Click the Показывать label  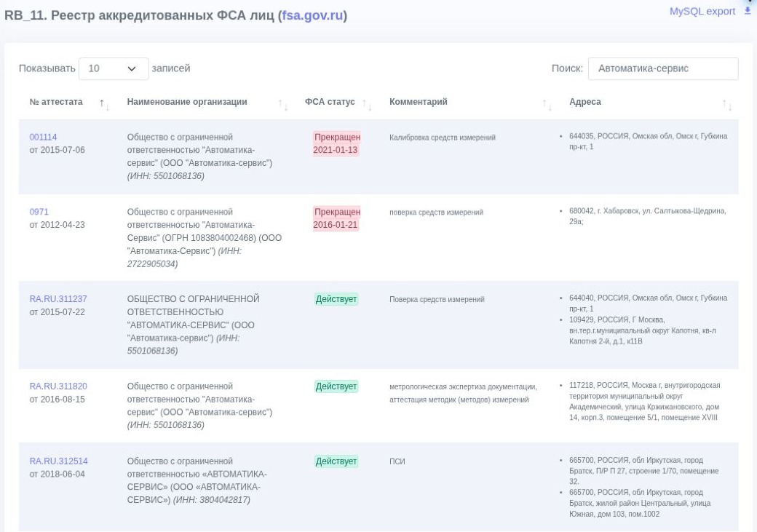(x=47, y=68)
